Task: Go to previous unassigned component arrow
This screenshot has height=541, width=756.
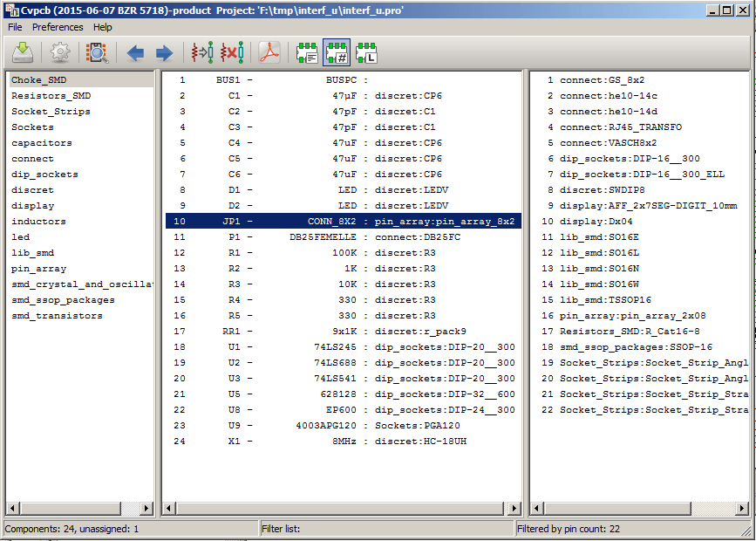Action: pyautogui.click(x=135, y=53)
